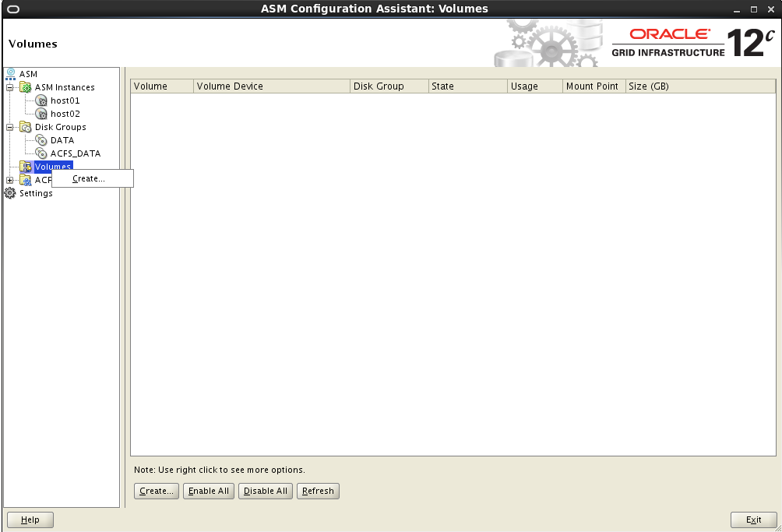The image size is (782, 532).
Task: Choose Create... from the context menu
Action: tap(93, 178)
